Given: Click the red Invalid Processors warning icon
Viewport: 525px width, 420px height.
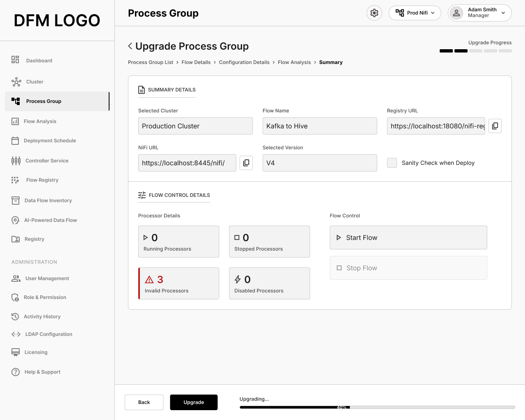Looking at the screenshot, I should [149, 280].
